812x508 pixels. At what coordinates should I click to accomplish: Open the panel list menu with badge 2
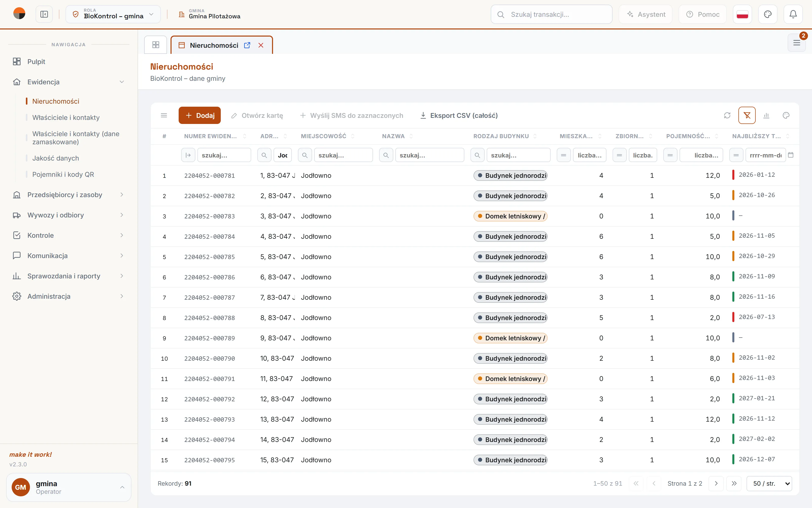coord(797,43)
